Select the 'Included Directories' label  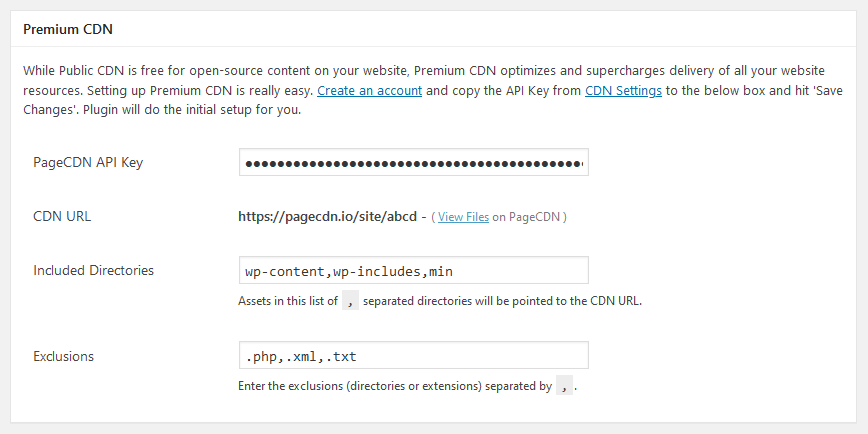tap(93, 270)
